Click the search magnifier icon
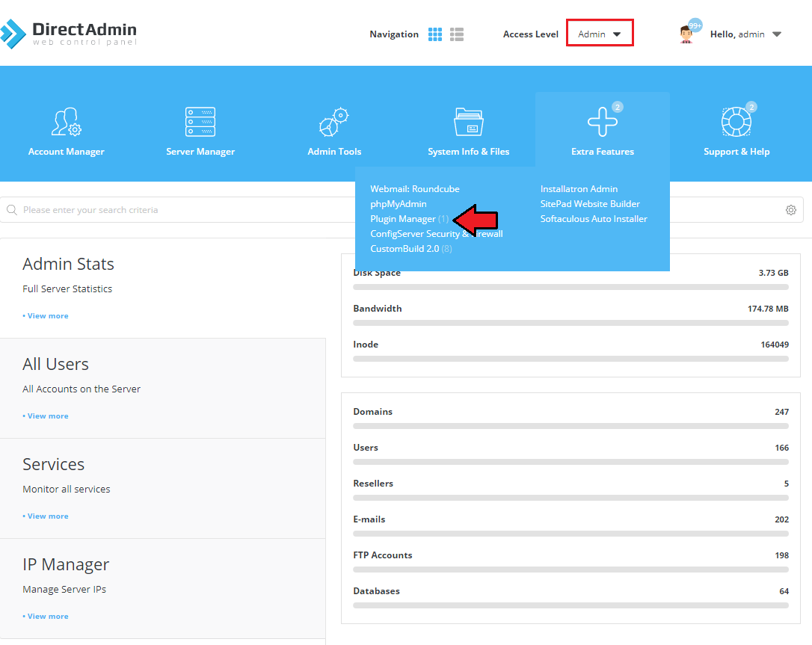 pyautogui.click(x=11, y=210)
